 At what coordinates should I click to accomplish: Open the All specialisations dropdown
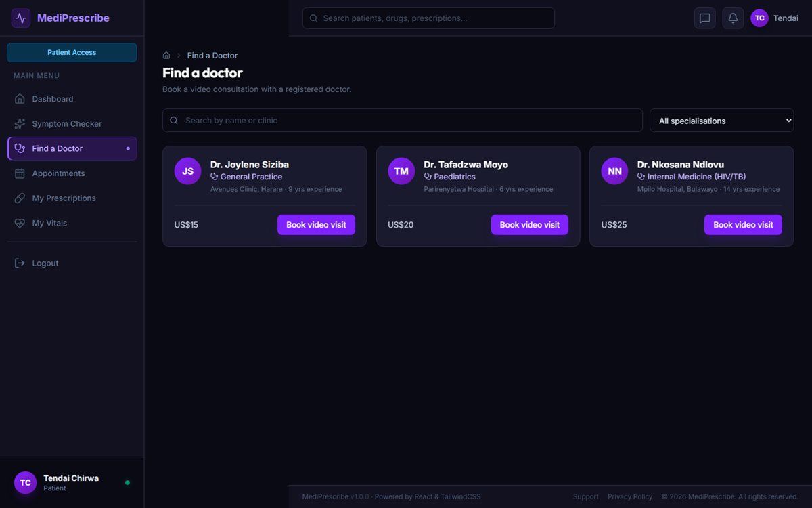(x=721, y=121)
